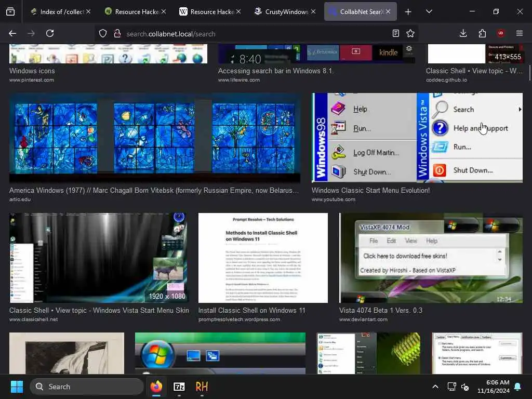This screenshot has height=399, width=532.
Task: Open the www.youtube.com source link
Action: tap(334, 199)
